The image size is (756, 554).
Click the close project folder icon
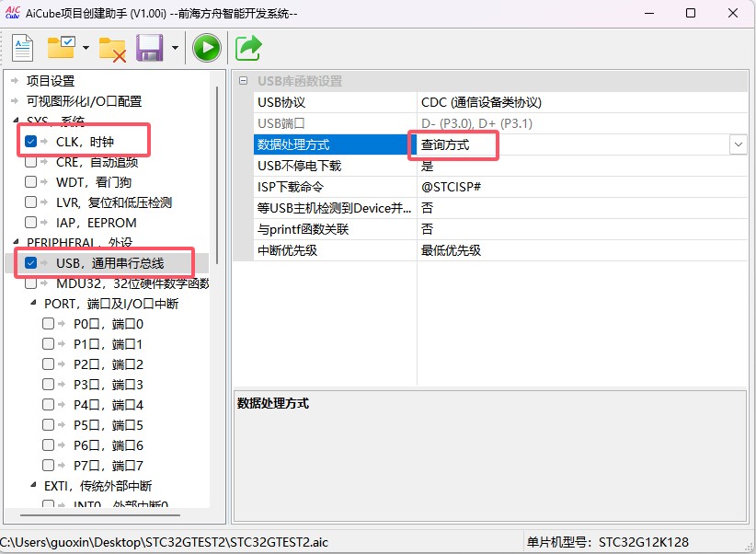coord(112,49)
